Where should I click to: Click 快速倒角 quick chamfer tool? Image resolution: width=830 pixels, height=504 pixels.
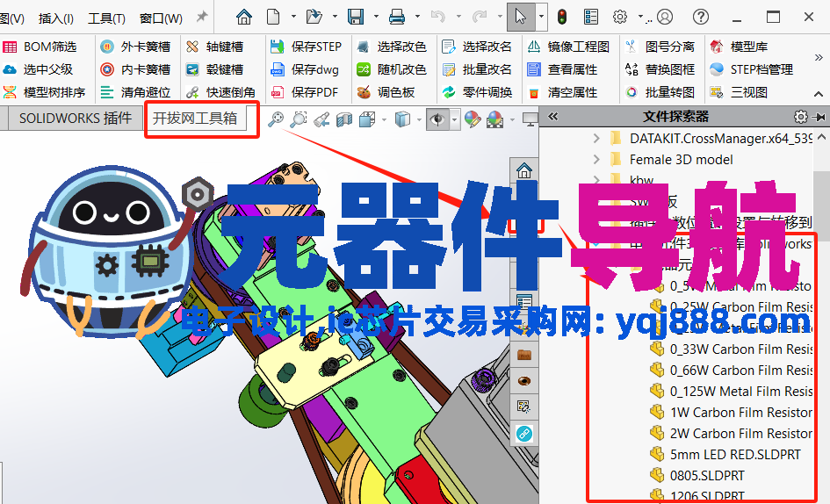coord(220,92)
